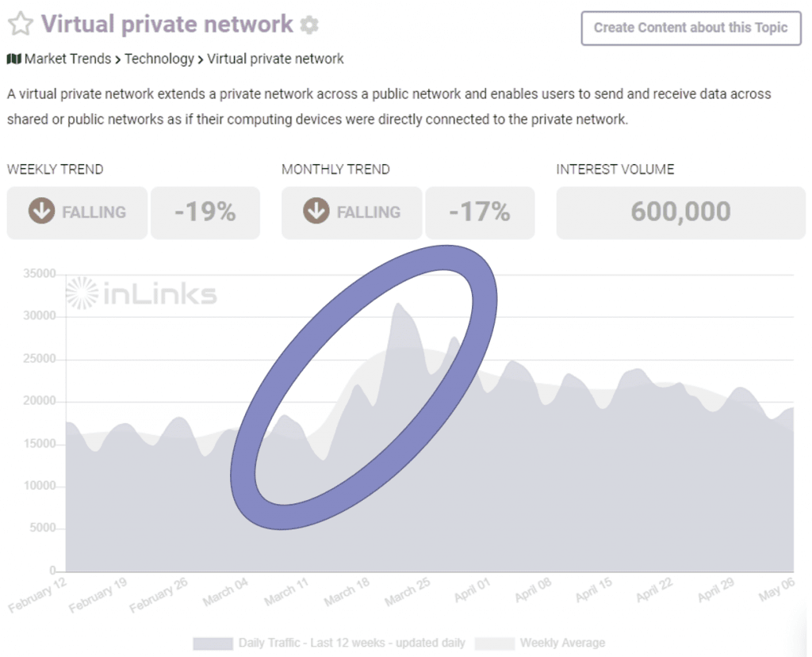Click Daily Traffic legend color box

pyautogui.click(x=213, y=644)
